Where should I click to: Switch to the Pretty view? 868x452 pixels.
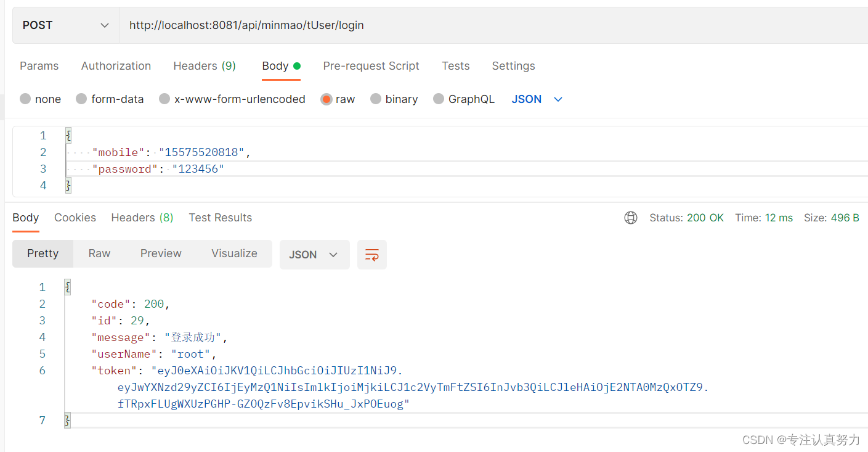pos(43,253)
